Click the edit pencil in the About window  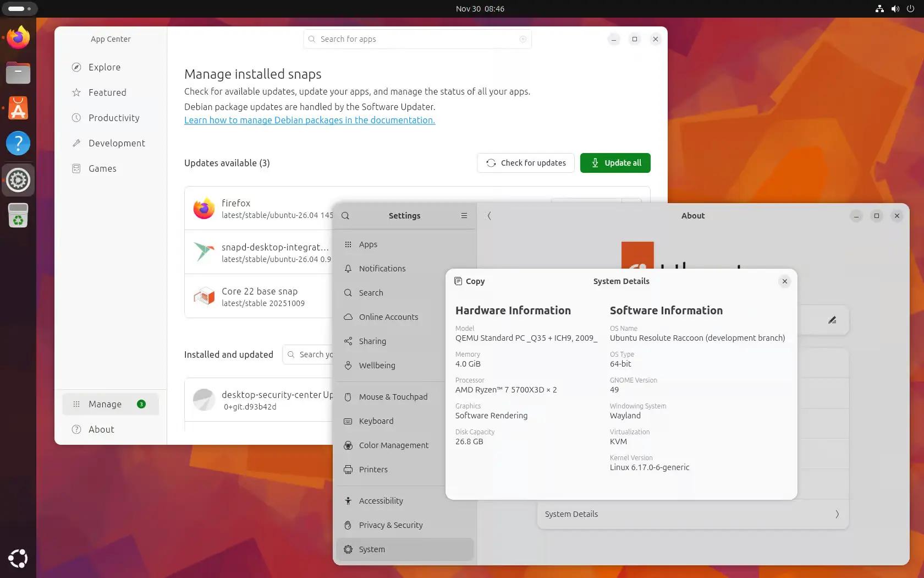(x=833, y=320)
